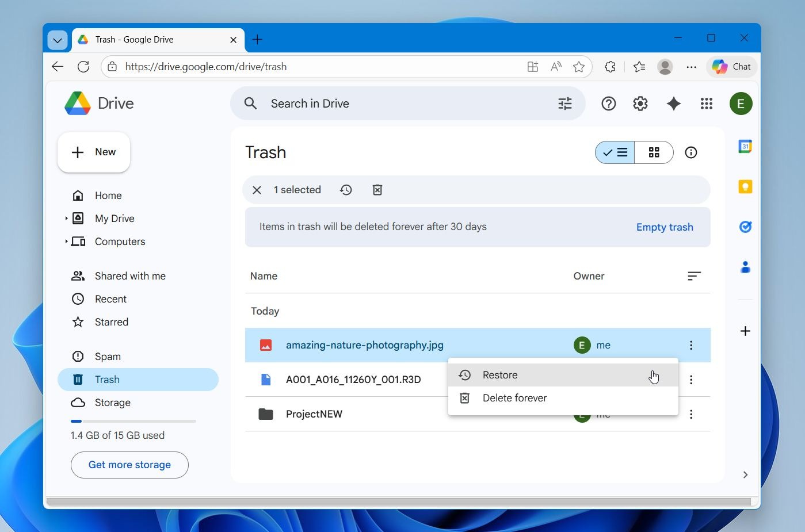Open Drive settings gear
The height and width of the screenshot is (532, 805).
pyautogui.click(x=640, y=104)
